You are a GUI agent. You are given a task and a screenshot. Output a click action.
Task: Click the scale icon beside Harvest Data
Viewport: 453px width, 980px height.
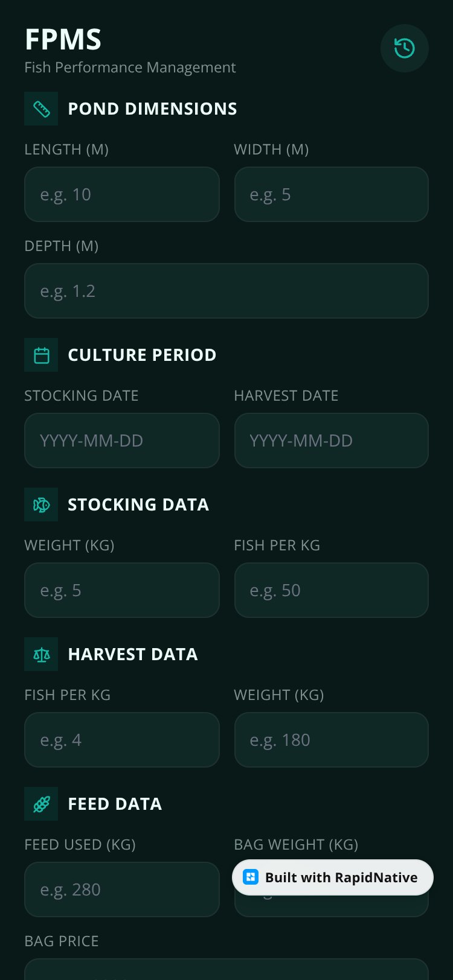pyautogui.click(x=41, y=654)
